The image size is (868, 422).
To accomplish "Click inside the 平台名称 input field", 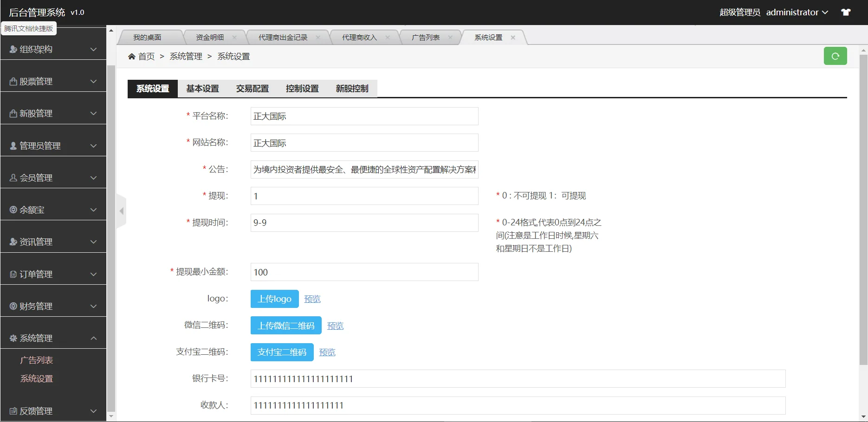I will (363, 116).
